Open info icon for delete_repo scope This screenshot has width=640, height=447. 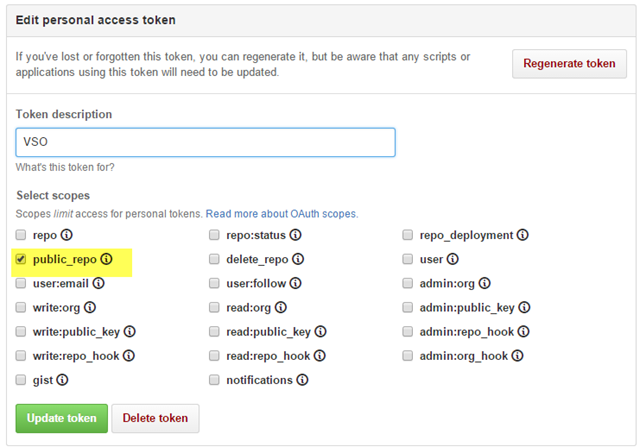pos(298,259)
